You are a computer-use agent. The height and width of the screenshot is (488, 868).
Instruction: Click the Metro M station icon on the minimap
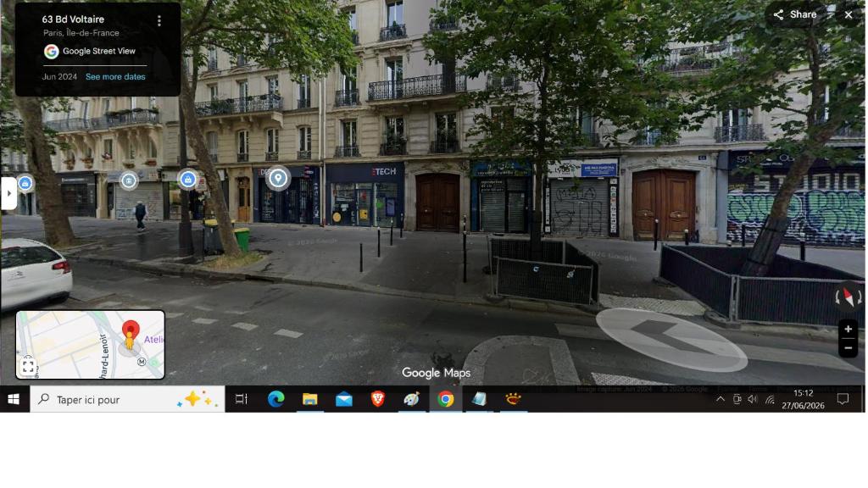(142, 362)
